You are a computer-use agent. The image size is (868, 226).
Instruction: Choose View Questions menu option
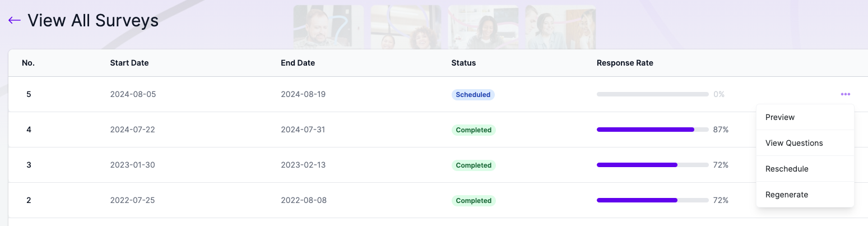pyautogui.click(x=793, y=143)
